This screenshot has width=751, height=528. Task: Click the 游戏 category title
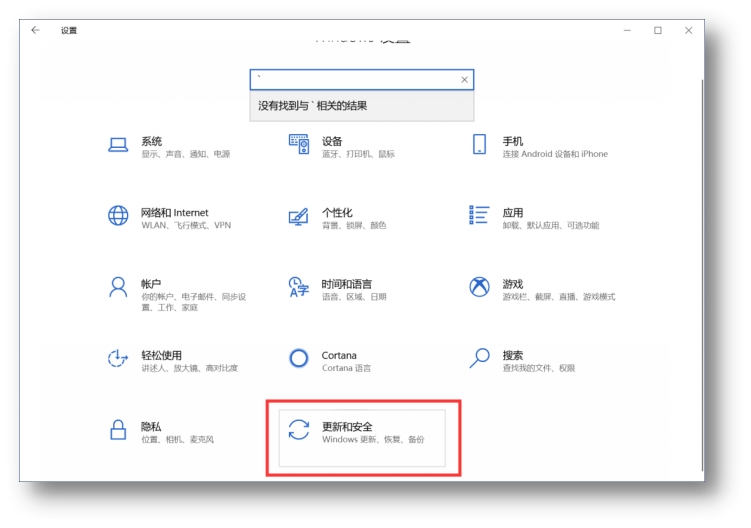coord(512,284)
